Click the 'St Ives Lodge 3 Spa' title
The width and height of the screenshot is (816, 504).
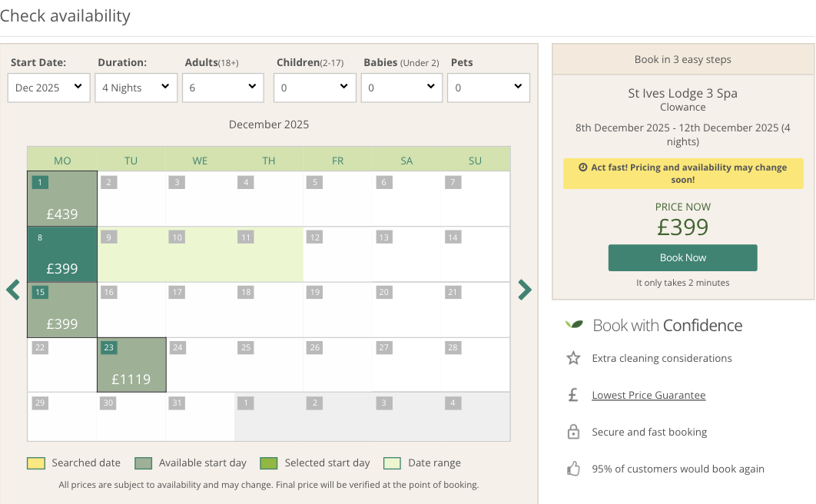click(x=682, y=93)
